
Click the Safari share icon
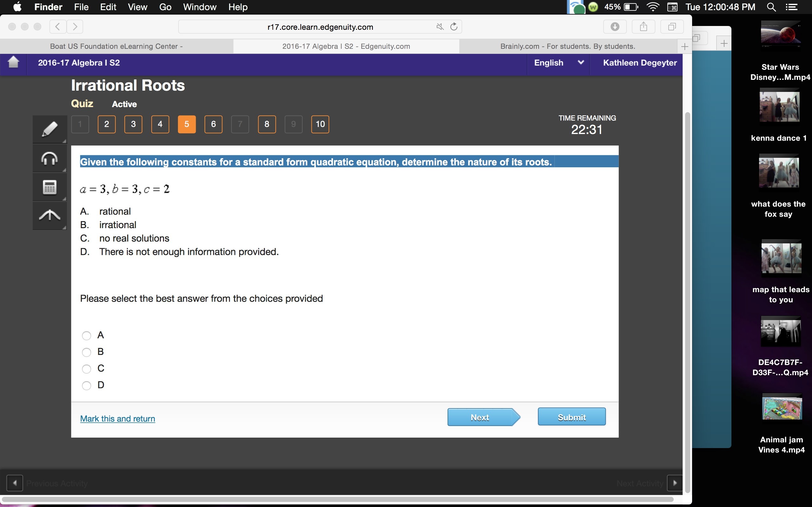pyautogui.click(x=643, y=27)
